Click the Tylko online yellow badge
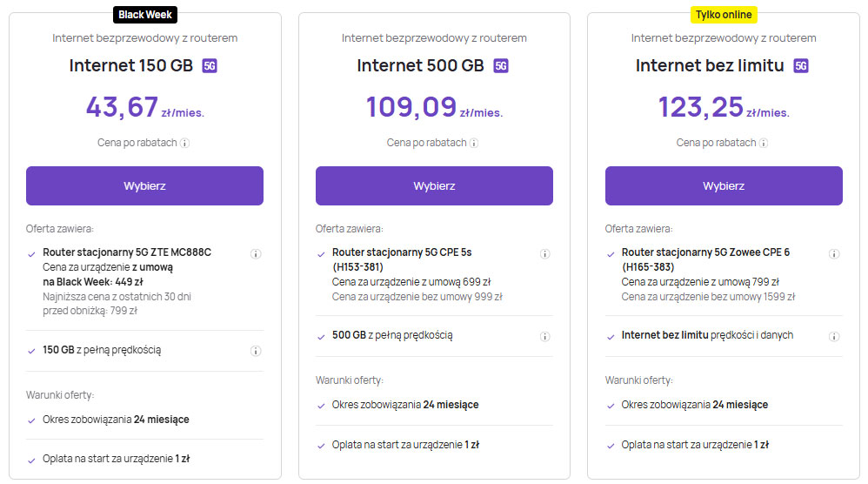868x484 pixels. [x=724, y=15]
